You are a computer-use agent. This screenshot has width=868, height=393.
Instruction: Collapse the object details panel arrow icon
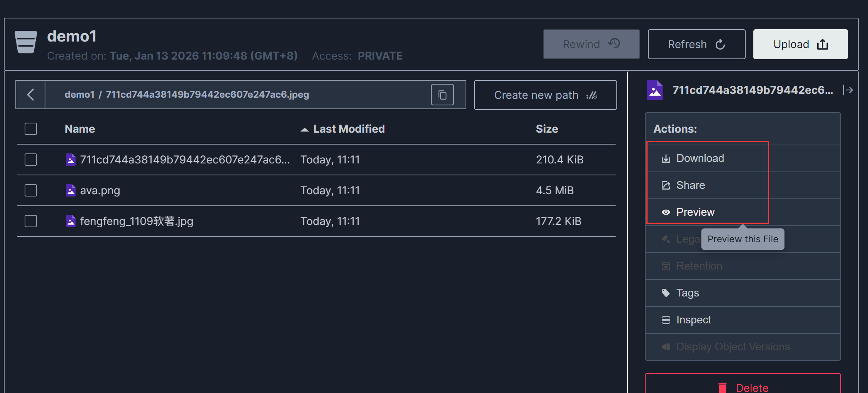[848, 90]
